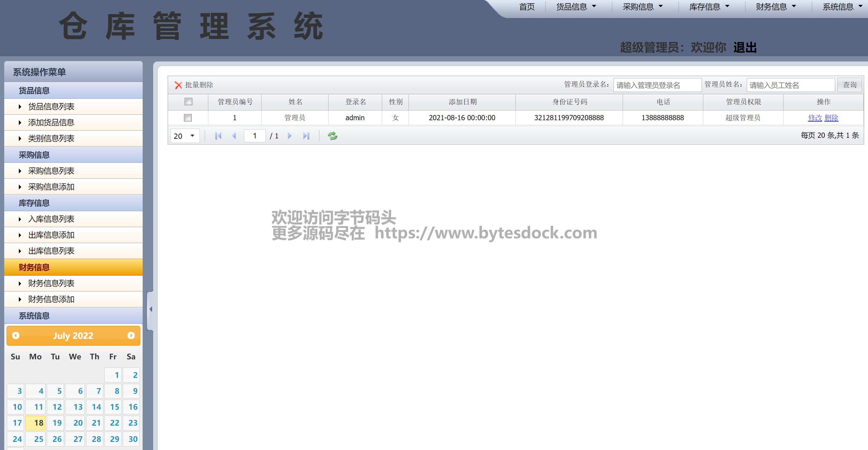
Task: Jump to last page of results
Action: (x=306, y=136)
